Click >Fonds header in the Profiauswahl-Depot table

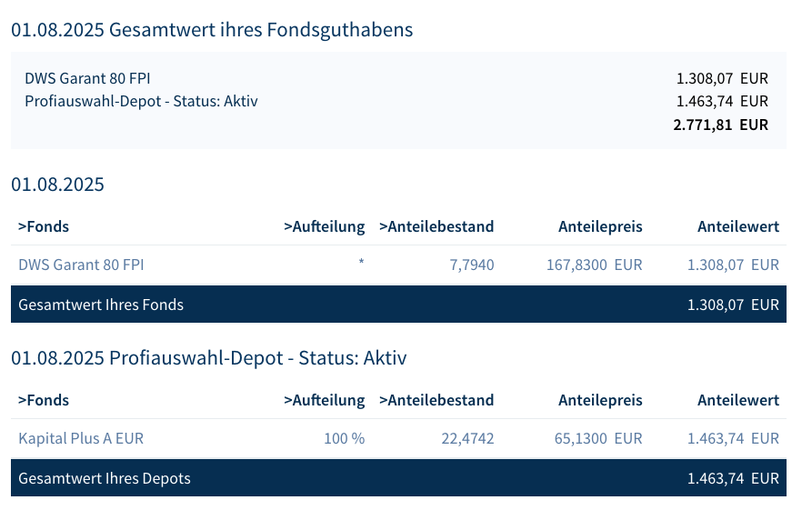point(44,400)
